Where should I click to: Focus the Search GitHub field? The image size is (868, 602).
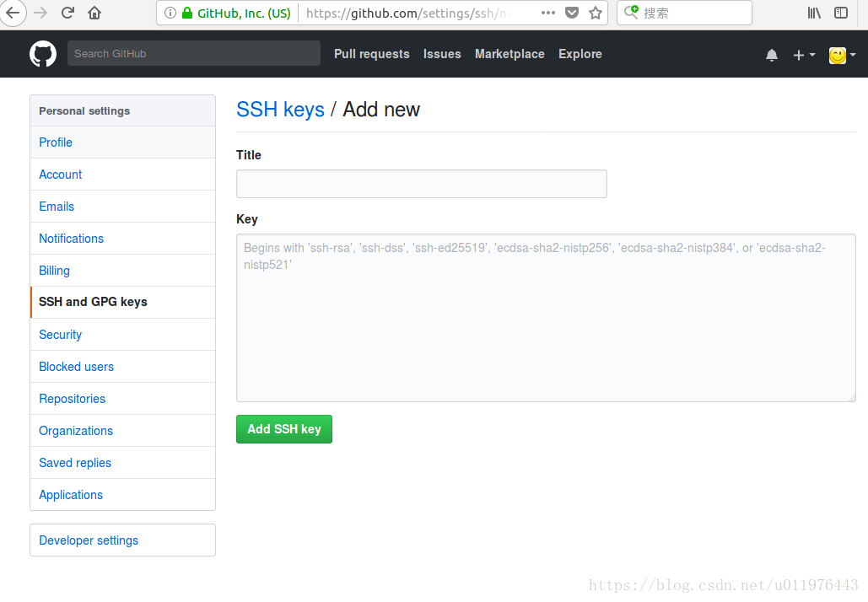[194, 54]
